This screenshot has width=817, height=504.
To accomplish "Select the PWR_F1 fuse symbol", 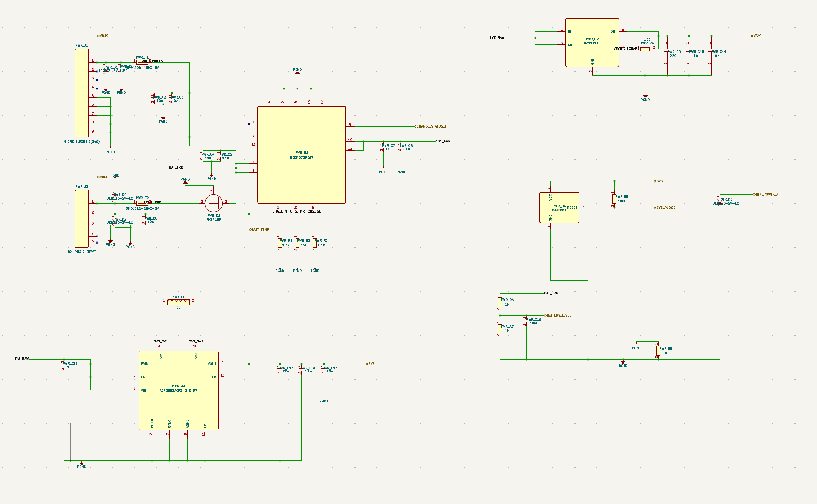I will tap(142, 62).
